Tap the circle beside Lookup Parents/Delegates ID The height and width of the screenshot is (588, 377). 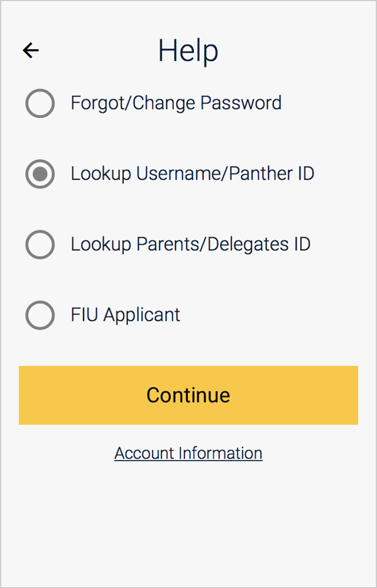coord(40,245)
